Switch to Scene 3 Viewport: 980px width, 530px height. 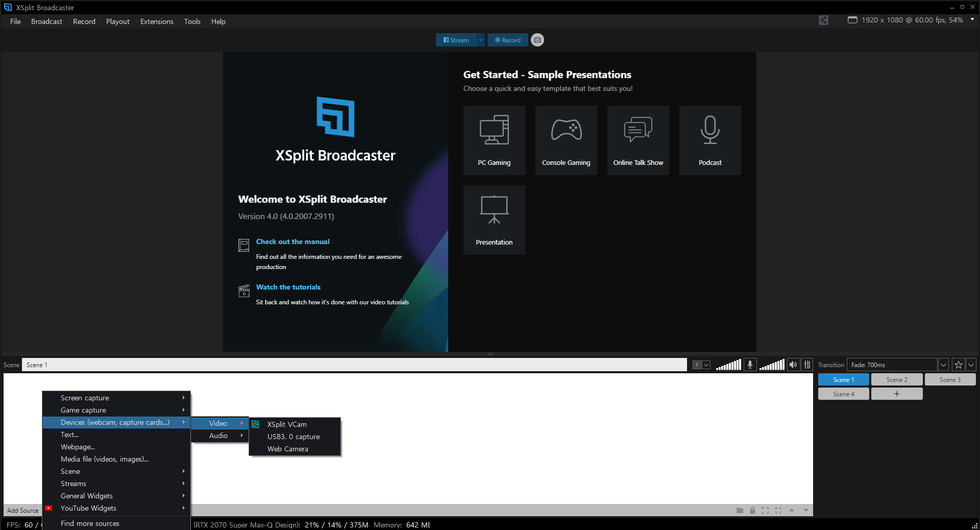click(950, 379)
